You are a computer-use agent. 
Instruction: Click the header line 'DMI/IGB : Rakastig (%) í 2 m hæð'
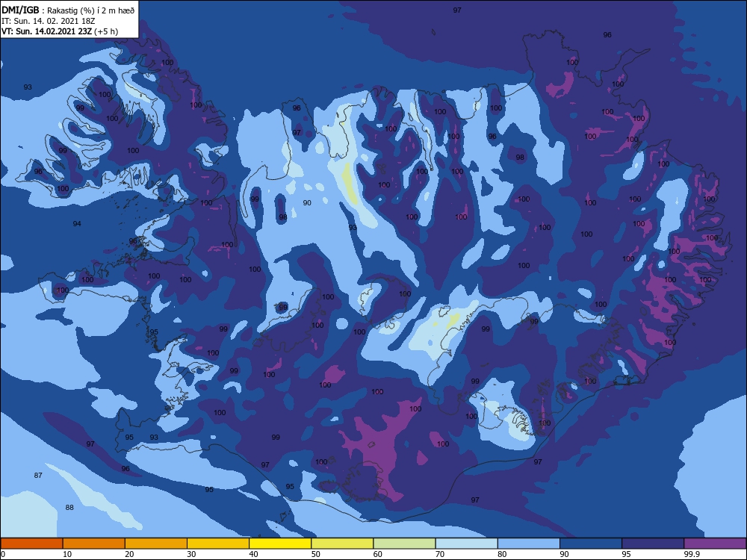68,10
